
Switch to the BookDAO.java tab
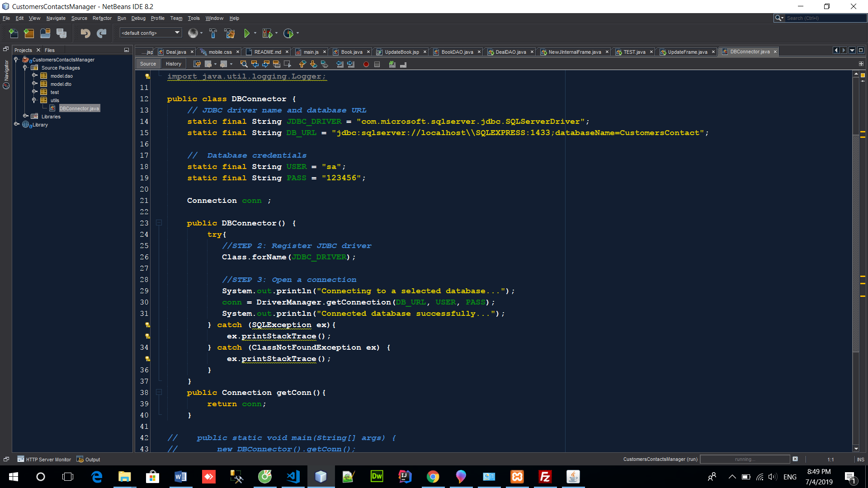tap(457, 52)
